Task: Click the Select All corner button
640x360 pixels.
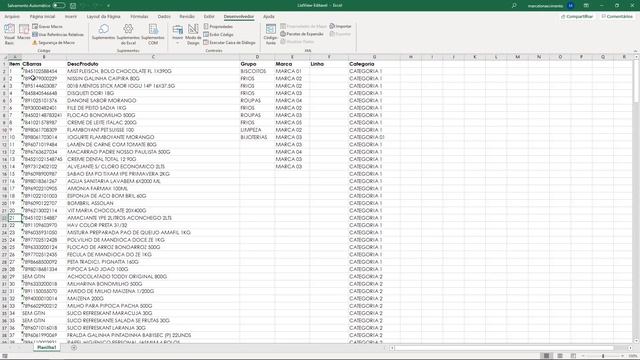Action: (x=4, y=57)
